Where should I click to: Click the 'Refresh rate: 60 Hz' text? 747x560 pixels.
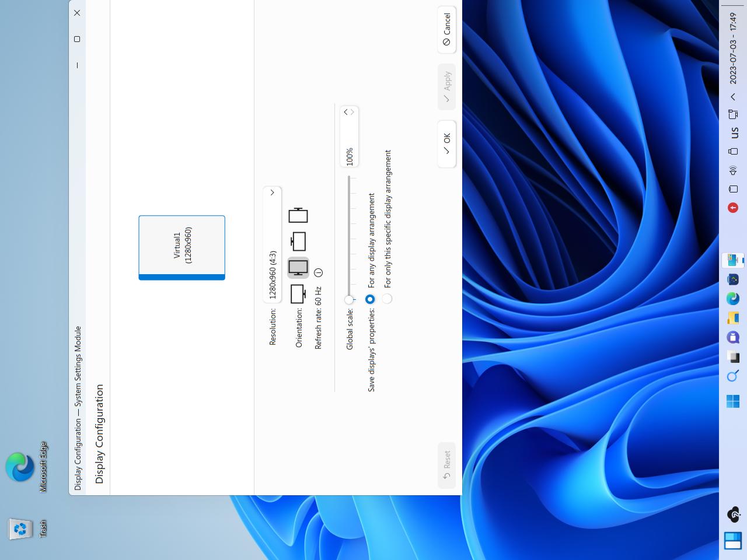click(318, 318)
